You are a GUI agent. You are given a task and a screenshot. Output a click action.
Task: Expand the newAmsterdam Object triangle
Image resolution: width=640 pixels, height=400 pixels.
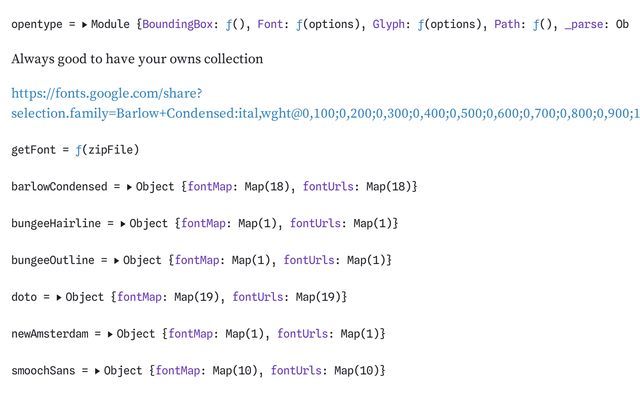[111, 333]
